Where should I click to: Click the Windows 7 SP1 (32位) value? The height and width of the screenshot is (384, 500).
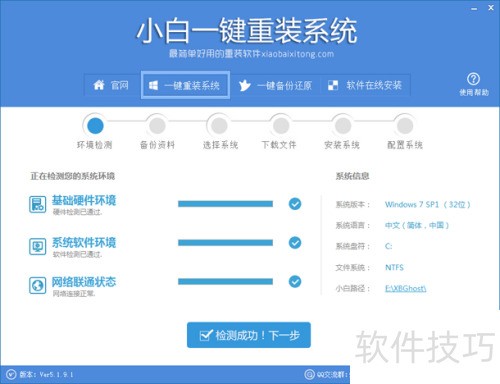[428, 204]
